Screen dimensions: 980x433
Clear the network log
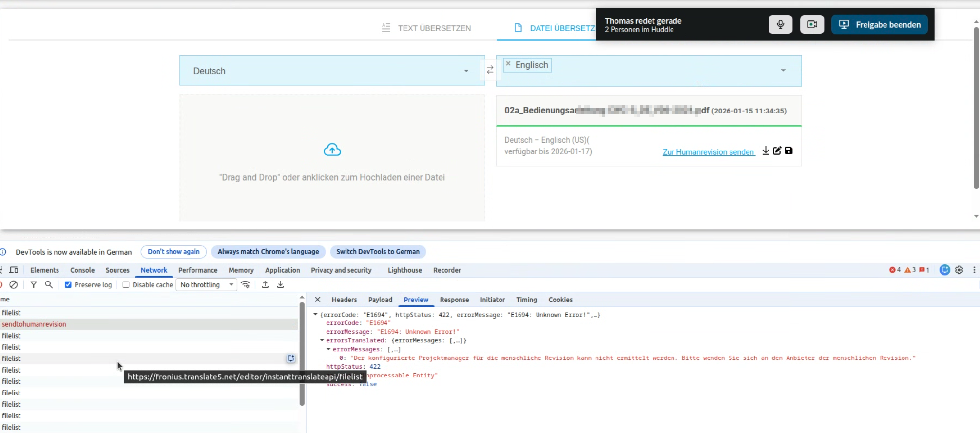(x=14, y=285)
